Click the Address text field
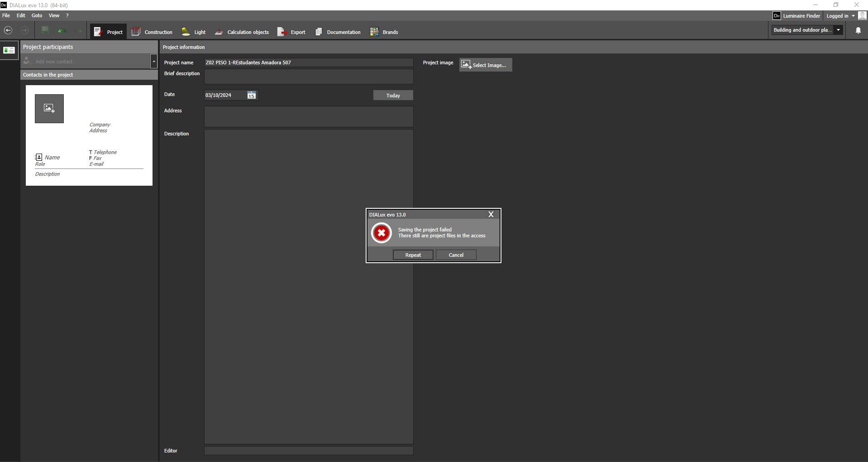The height and width of the screenshot is (462, 868). pyautogui.click(x=309, y=116)
